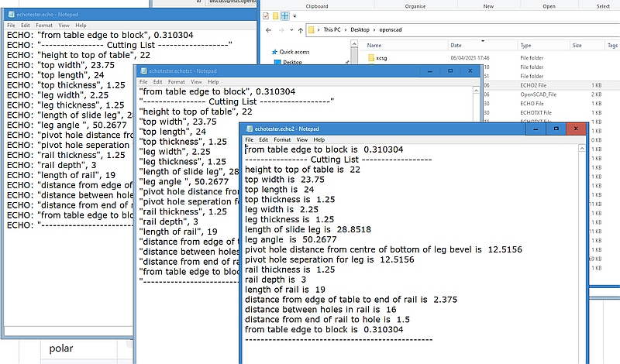Expand the Desktop breadcrumb chevron in address bar

(374, 29)
